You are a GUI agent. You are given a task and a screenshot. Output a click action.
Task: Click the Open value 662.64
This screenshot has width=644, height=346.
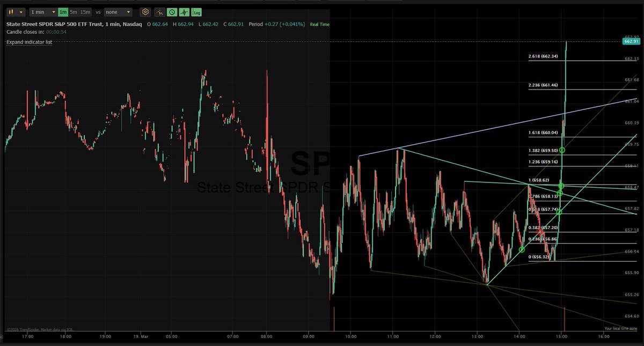pos(160,24)
